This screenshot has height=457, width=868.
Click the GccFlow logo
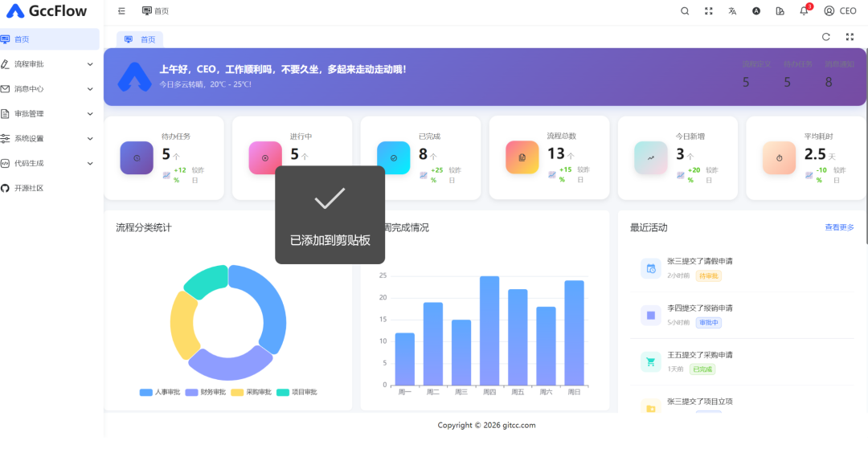(x=47, y=11)
